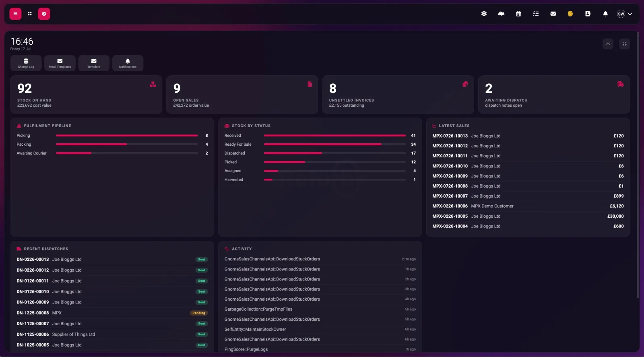Collapse the dashboard panel with the up chevron
This screenshot has width=644, height=357.
coord(608,44)
